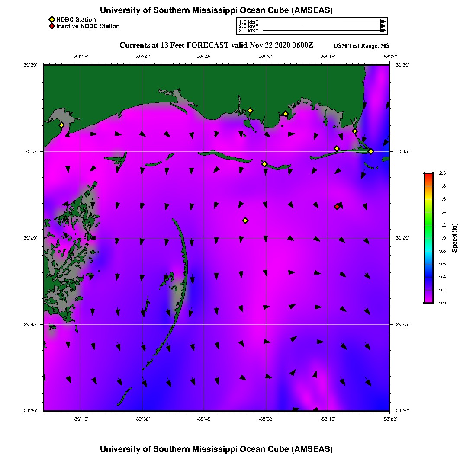Screen dimensions: 476x454
Task: Click the 2.0 kts label in scale legend
Action: pyautogui.click(x=248, y=26)
